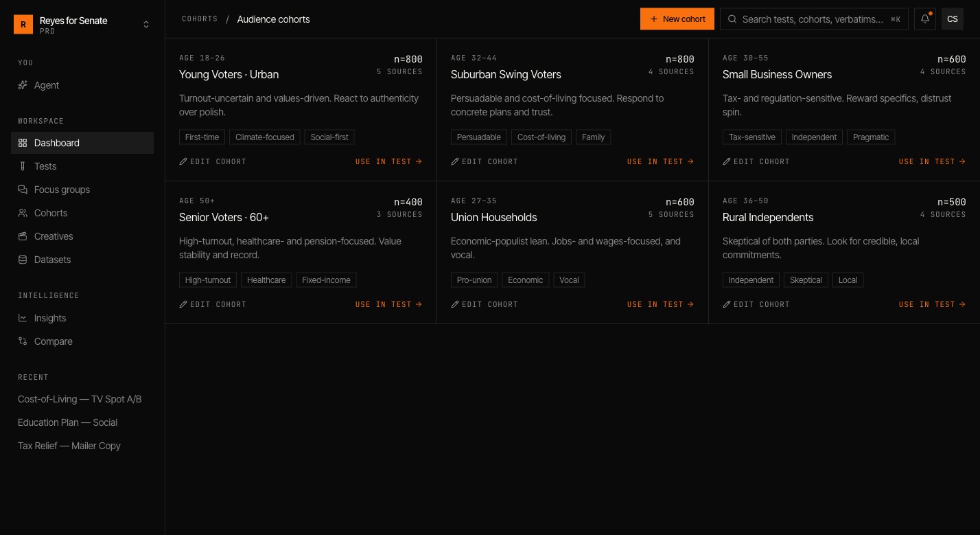Click the Cohorts people icon

click(23, 213)
